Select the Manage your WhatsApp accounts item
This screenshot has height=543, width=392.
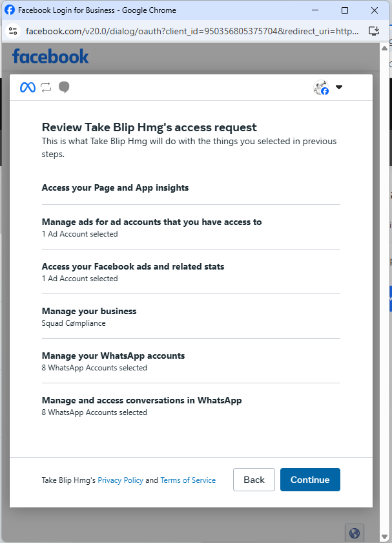point(113,356)
